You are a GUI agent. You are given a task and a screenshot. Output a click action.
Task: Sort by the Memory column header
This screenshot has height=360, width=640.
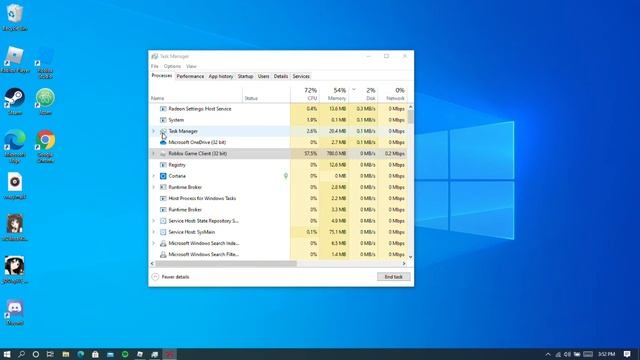coord(334,94)
